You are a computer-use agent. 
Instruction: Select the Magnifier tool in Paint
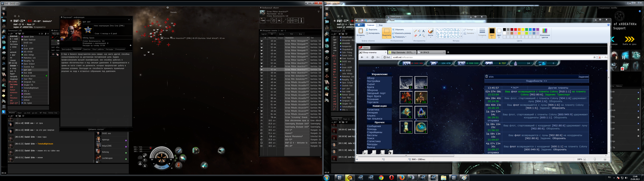point(423,36)
